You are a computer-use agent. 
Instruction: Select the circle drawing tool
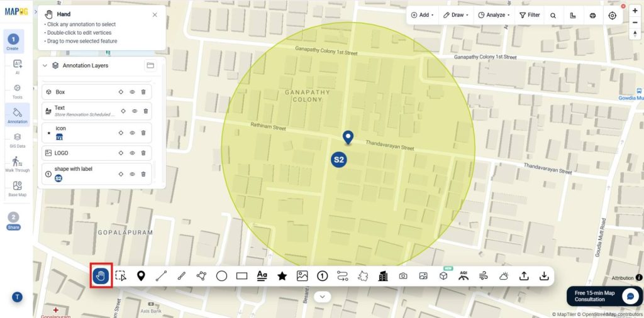[221, 276]
